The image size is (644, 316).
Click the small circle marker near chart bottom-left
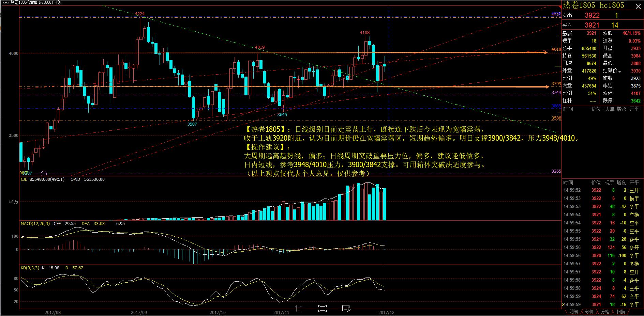pyautogui.click(x=43, y=174)
